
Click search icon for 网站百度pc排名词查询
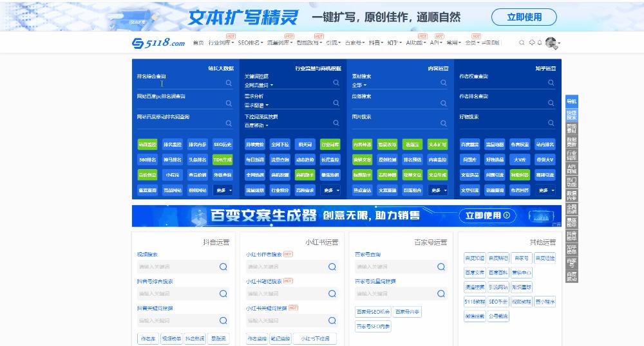(x=229, y=104)
